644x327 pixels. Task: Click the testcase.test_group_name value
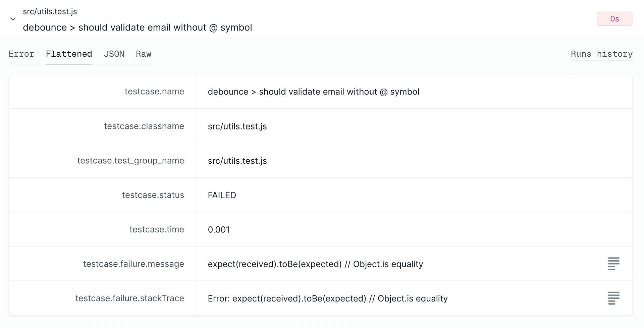[x=237, y=161]
